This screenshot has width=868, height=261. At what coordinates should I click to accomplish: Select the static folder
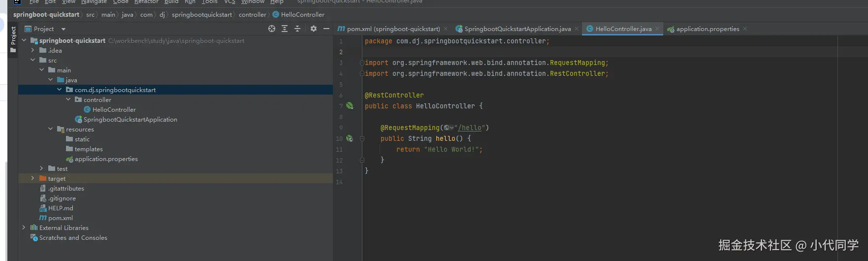82,139
